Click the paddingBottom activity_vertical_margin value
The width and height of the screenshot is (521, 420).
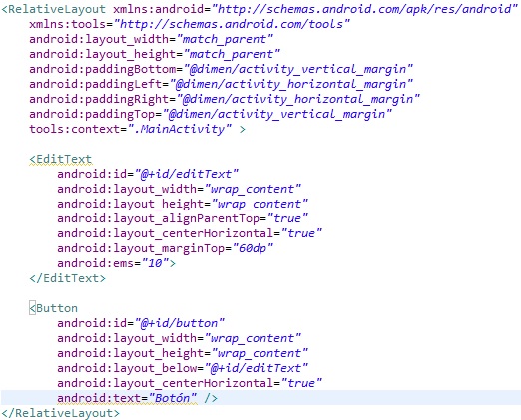(x=298, y=69)
